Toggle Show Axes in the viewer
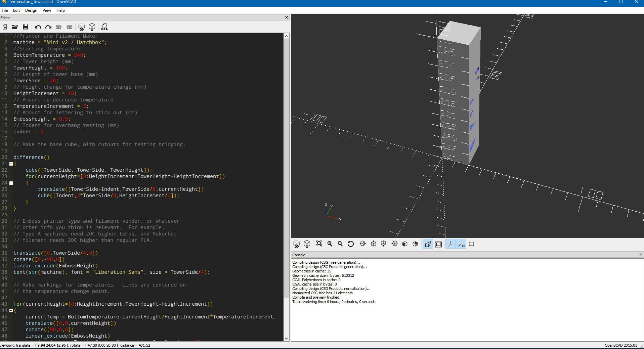644x349 pixels. tap(451, 244)
